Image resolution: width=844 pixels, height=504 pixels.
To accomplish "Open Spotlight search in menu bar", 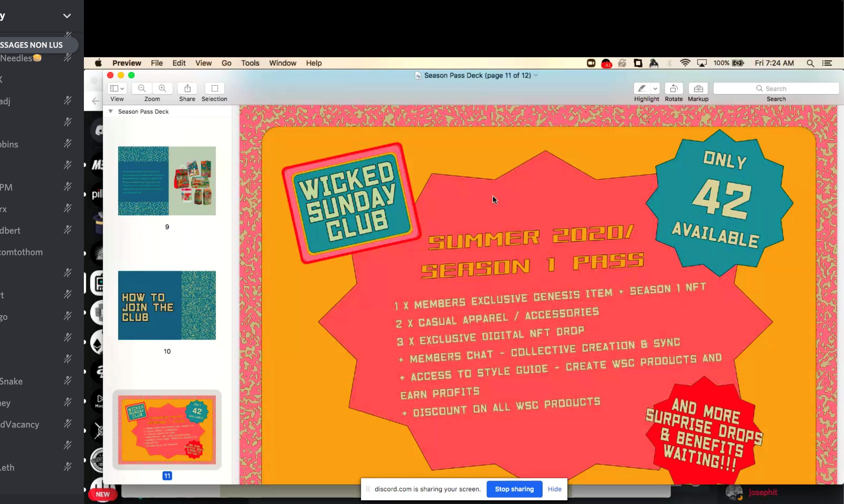I will tap(810, 63).
